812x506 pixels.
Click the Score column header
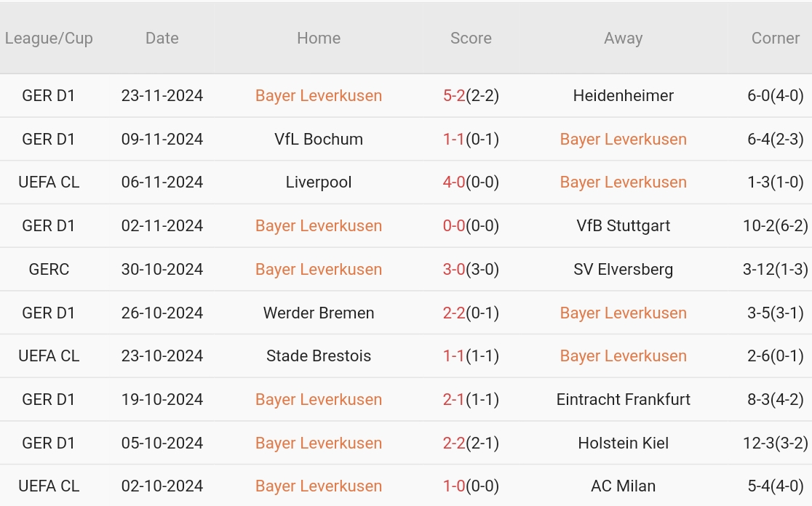pos(471,39)
